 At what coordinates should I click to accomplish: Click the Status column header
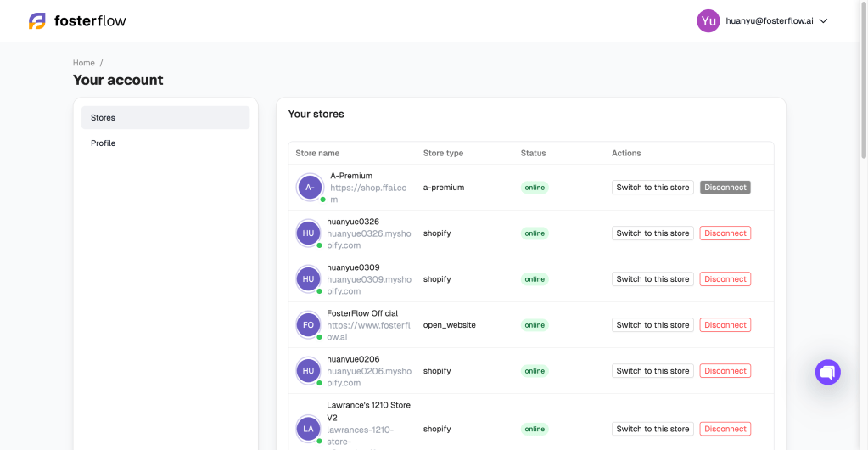coord(533,153)
